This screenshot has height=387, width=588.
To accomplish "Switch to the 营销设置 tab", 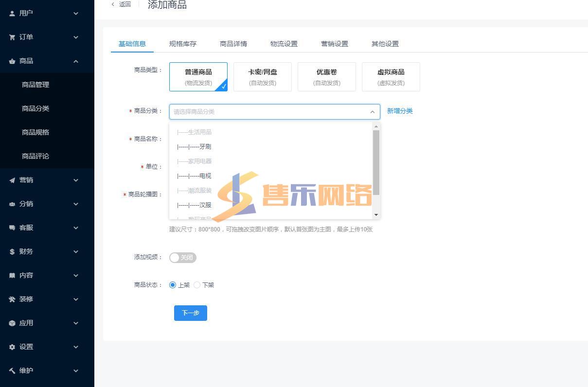I will [335, 44].
